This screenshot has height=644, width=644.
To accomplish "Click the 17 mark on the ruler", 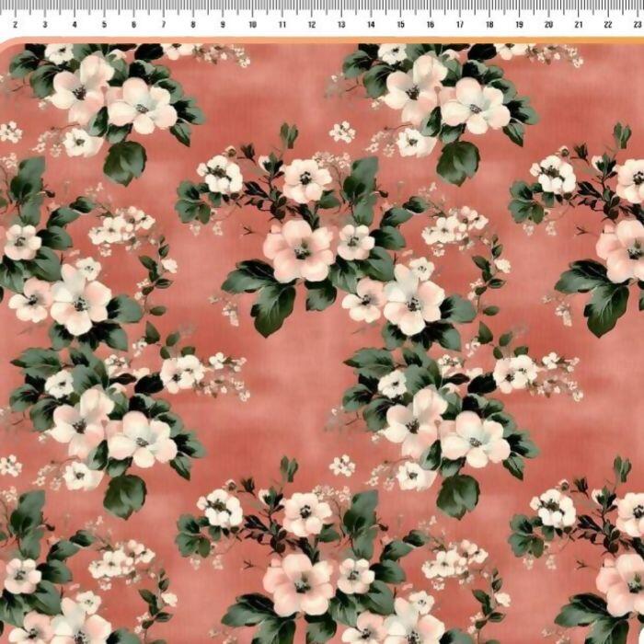I will point(460,25).
